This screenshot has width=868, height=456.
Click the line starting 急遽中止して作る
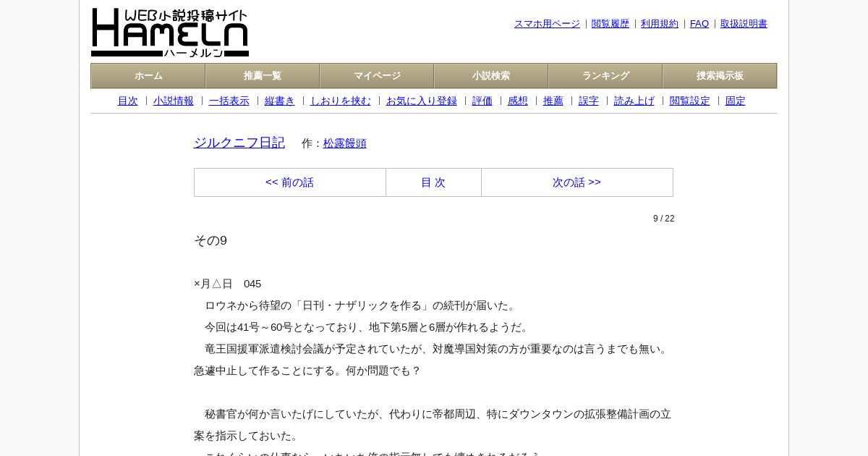point(307,371)
